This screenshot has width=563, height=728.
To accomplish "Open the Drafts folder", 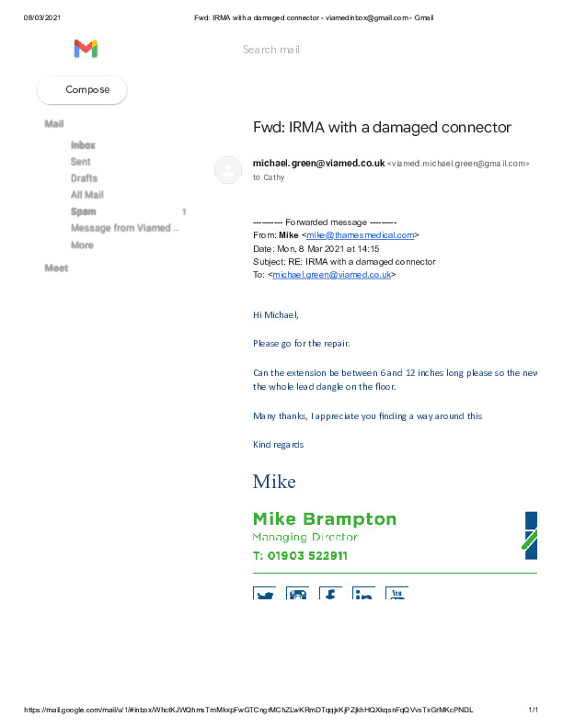I will click(84, 178).
